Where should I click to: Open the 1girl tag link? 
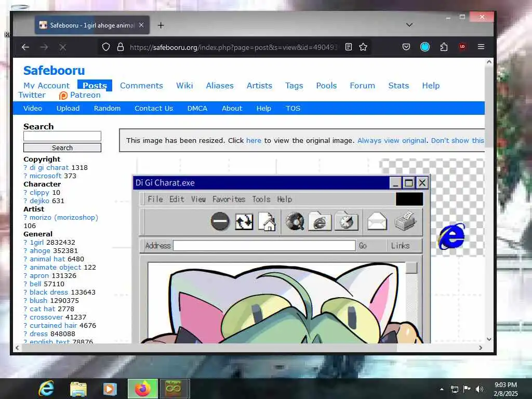37,242
